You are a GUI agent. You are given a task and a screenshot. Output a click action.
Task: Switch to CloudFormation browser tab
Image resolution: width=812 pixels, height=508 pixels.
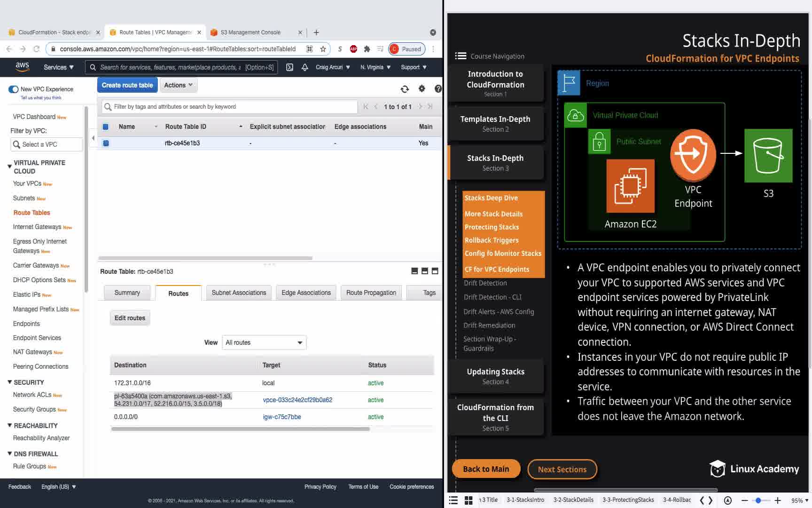(55, 32)
